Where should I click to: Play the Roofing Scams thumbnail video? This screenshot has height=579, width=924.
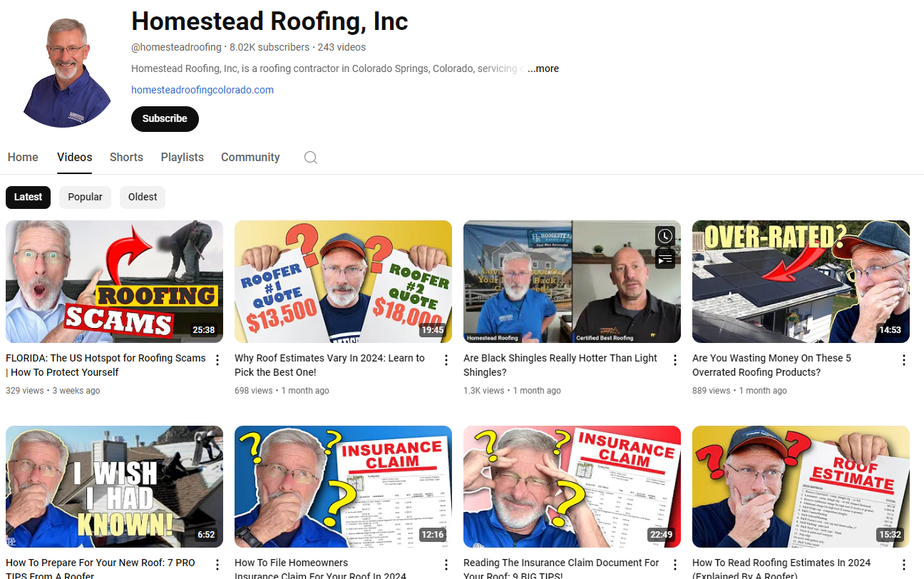pyautogui.click(x=114, y=282)
